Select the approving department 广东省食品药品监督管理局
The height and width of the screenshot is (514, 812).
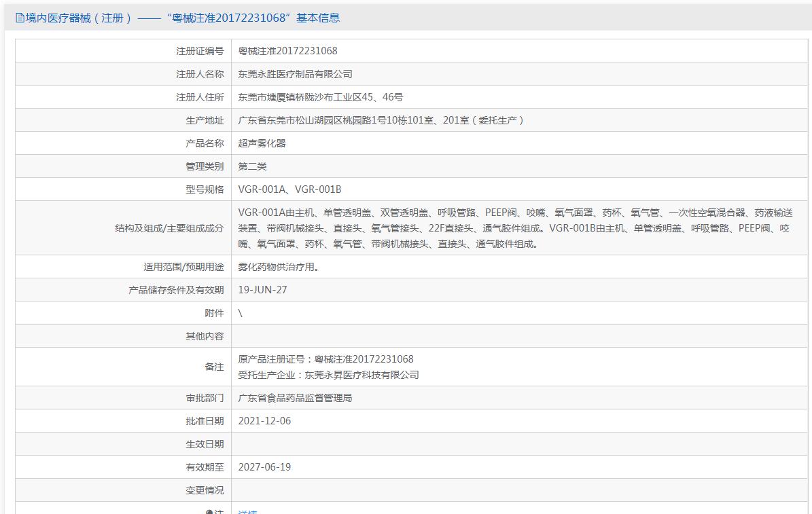point(295,398)
